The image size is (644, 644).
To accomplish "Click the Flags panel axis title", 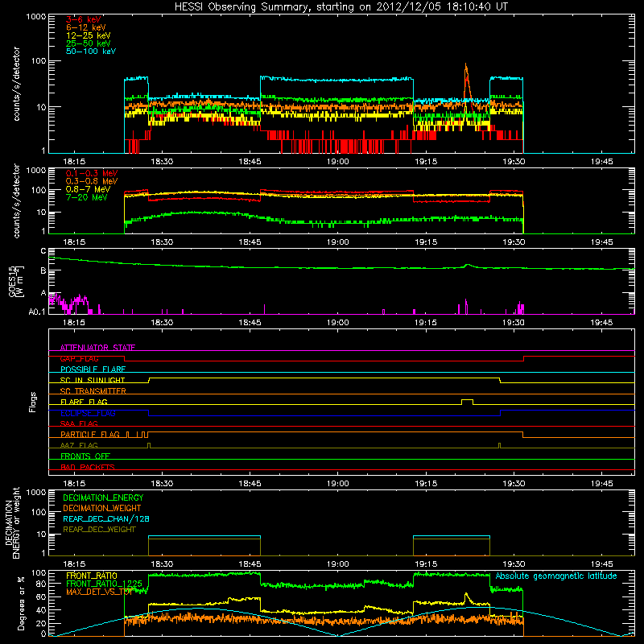I will tap(32, 402).
